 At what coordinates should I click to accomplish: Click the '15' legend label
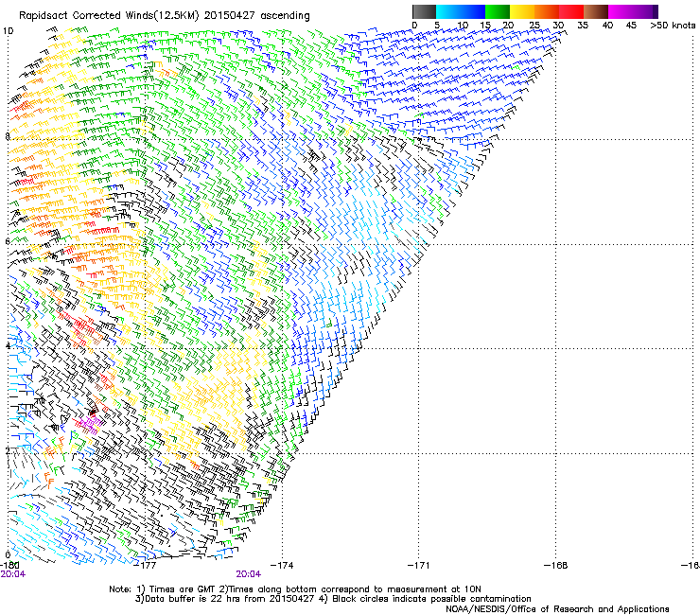click(x=485, y=26)
